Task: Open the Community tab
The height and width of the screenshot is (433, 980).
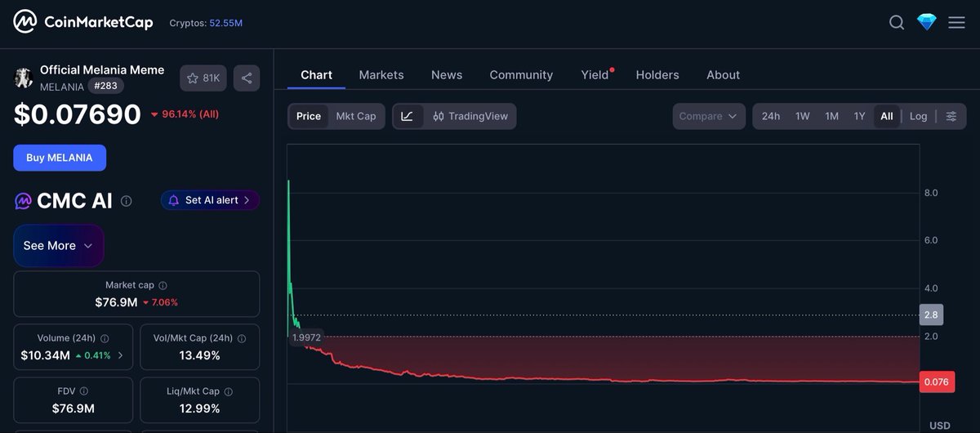Action: tap(521, 74)
